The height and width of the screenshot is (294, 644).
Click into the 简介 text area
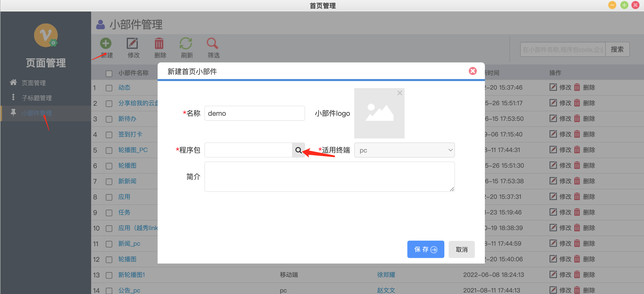(x=329, y=177)
